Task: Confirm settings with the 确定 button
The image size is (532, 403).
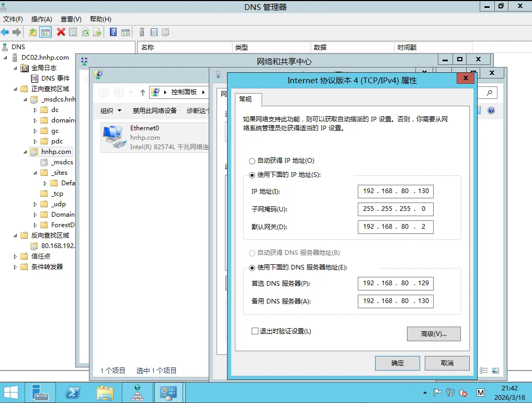Action: click(x=397, y=363)
